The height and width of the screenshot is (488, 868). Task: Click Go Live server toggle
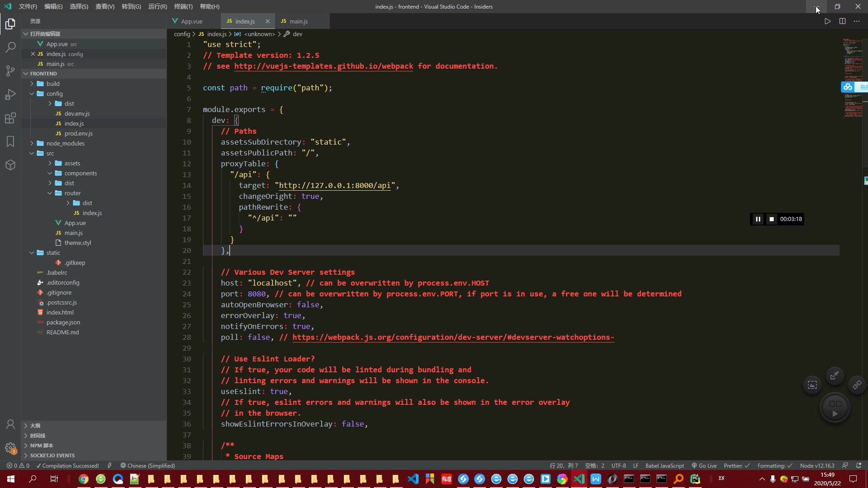704,465
